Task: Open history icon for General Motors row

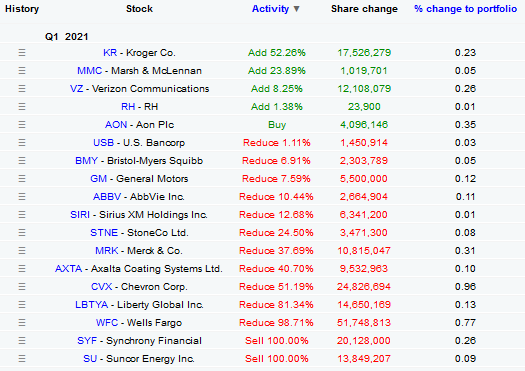Action: pos(22,178)
